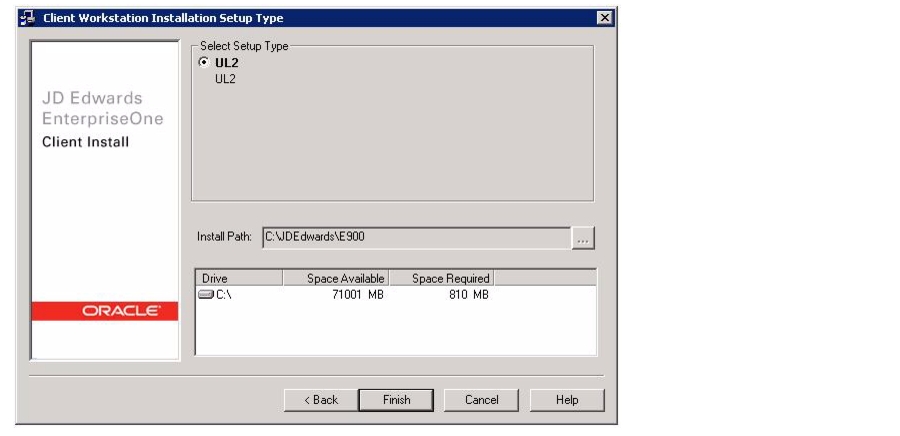Click the Space Available column header
Screen dimensions: 900x436
(336, 278)
